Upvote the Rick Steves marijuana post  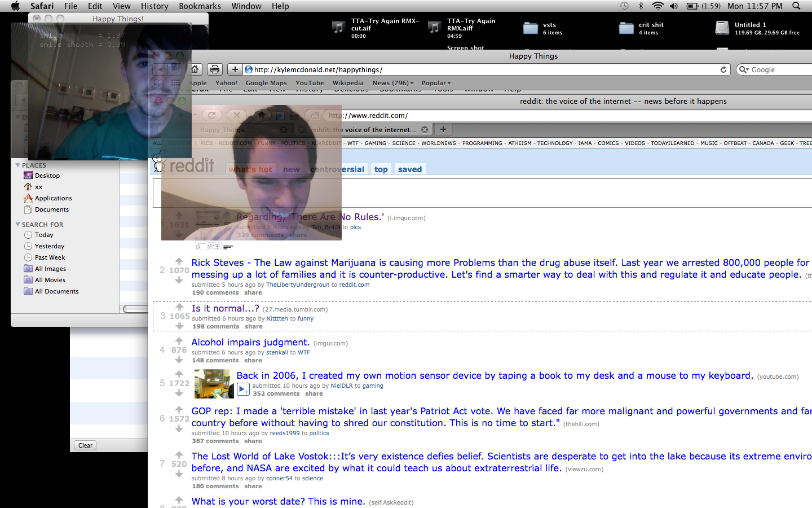point(179,261)
